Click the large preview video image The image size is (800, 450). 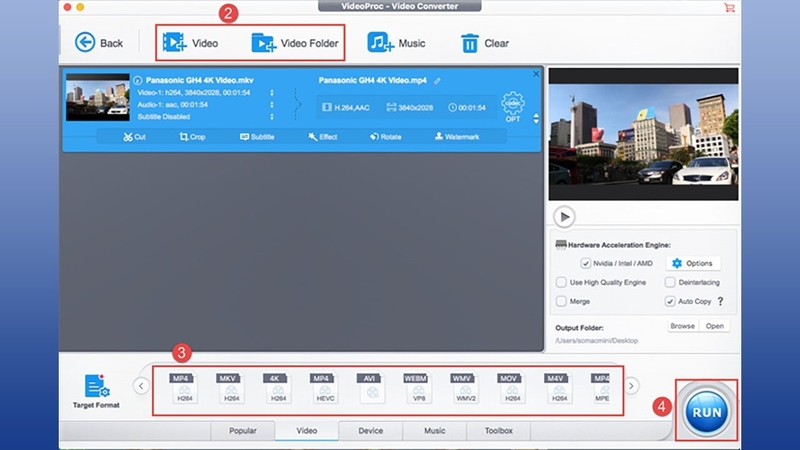point(643,134)
